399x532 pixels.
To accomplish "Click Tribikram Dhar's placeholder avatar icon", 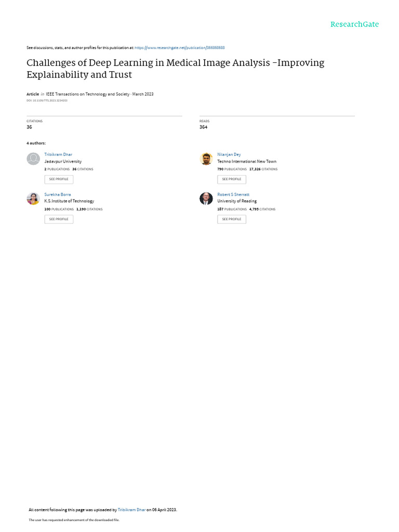I will click(33, 158).
